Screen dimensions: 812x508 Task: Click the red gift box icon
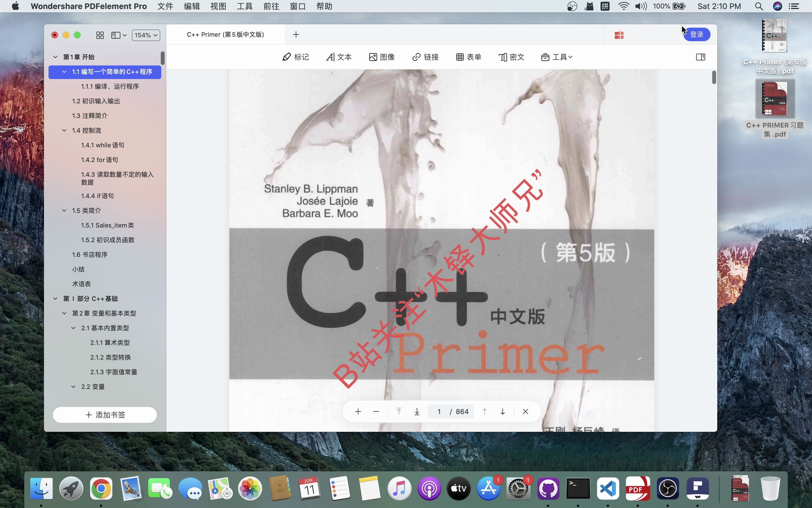coord(619,35)
